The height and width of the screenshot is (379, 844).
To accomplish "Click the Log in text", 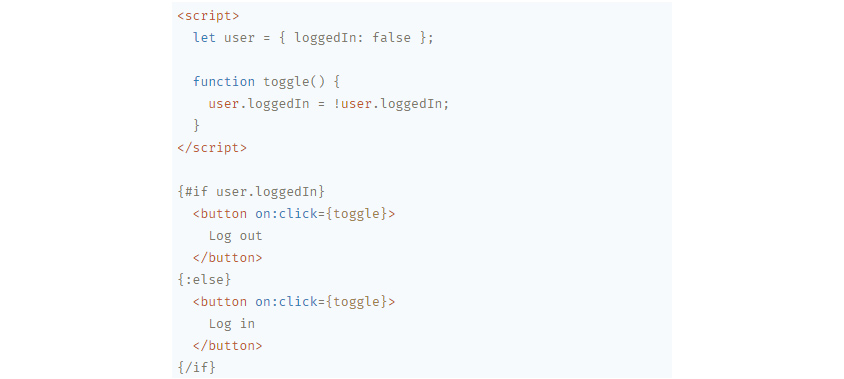I will pos(231,324).
